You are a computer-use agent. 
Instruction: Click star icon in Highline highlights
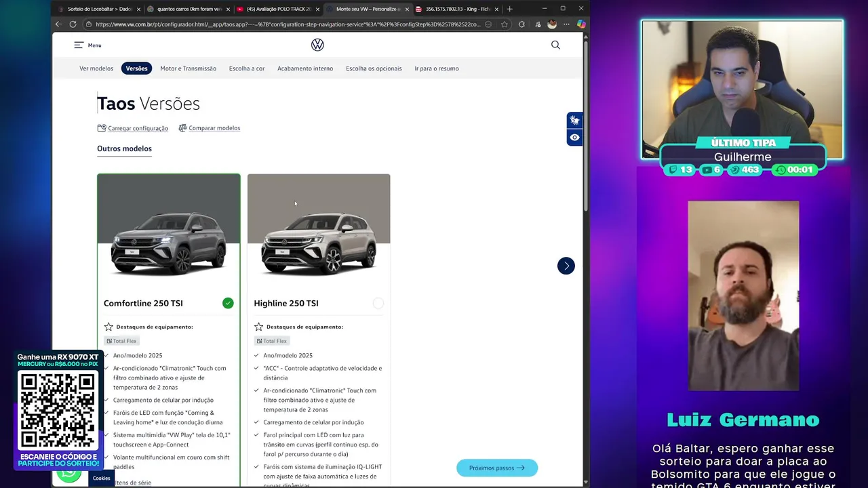click(x=258, y=327)
